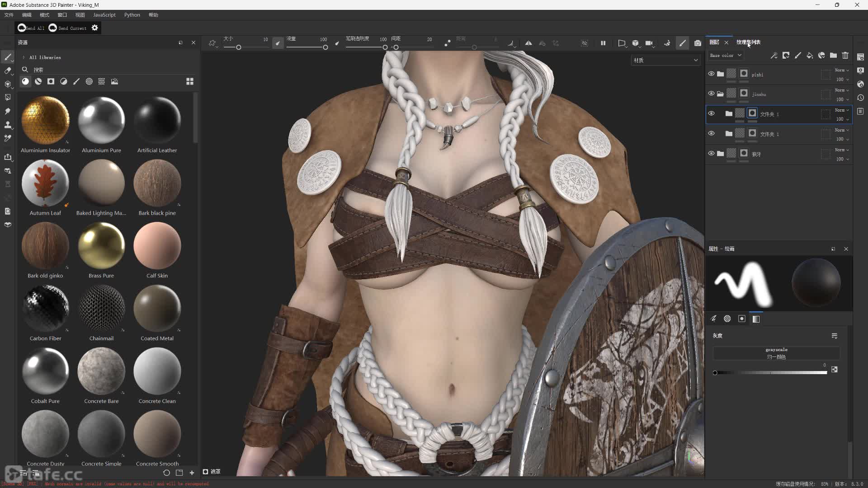Image resolution: width=868 pixels, height=488 pixels.
Task: Open the camera settings video icon
Action: pyautogui.click(x=649, y=43)
